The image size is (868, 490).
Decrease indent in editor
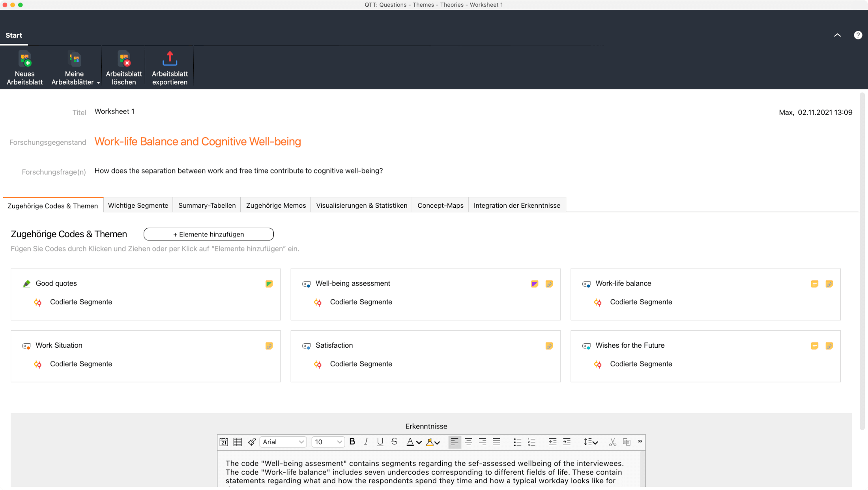pyautogui.click(x=552, y=442)
